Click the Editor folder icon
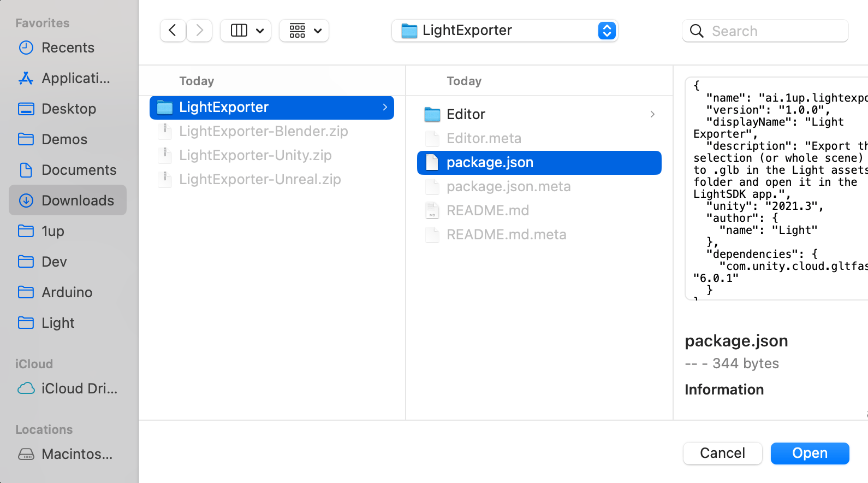Image resolution: width=868 pixels, height=483 pixels. point(432,115)
